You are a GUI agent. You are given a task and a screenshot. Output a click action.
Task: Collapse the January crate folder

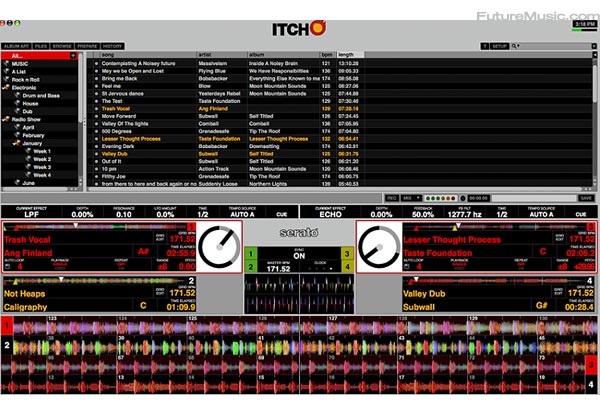16,143
